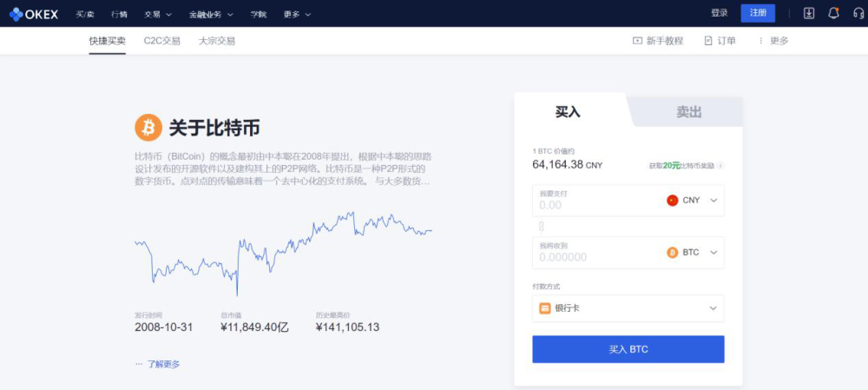Click the 获取20元比特币奖励 text
The height and width of the screenshot is (390, 868).
point(682,166)
